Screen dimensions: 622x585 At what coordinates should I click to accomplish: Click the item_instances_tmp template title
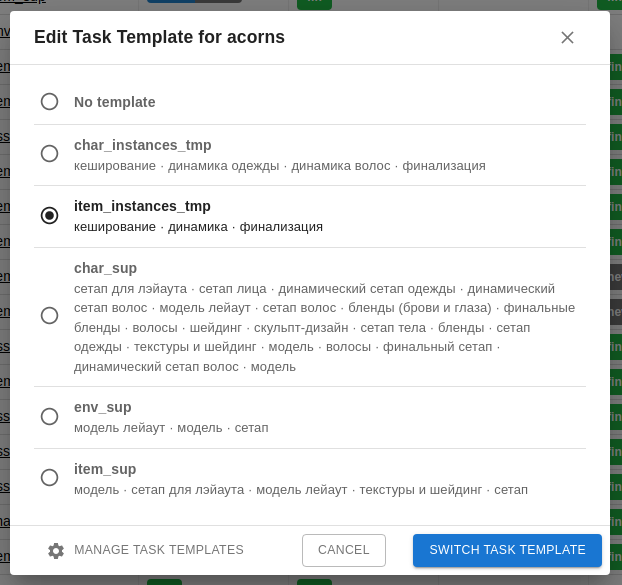pos(142,206)
